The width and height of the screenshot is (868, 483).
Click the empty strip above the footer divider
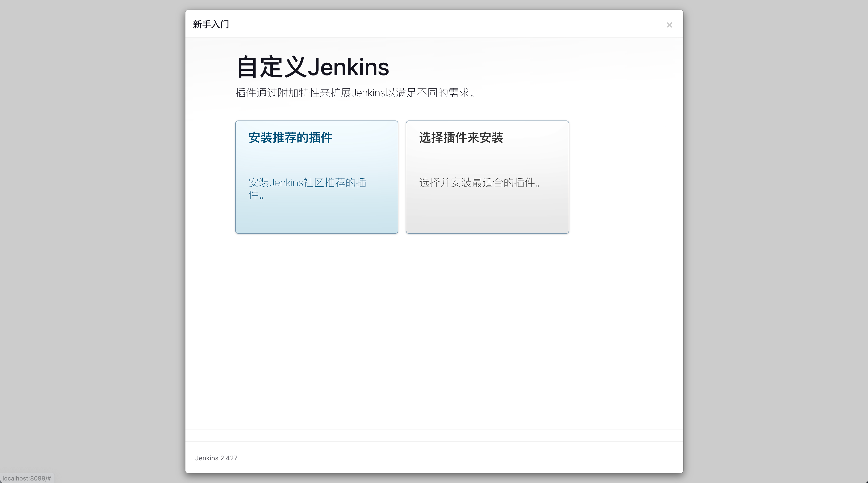point(434,435)
